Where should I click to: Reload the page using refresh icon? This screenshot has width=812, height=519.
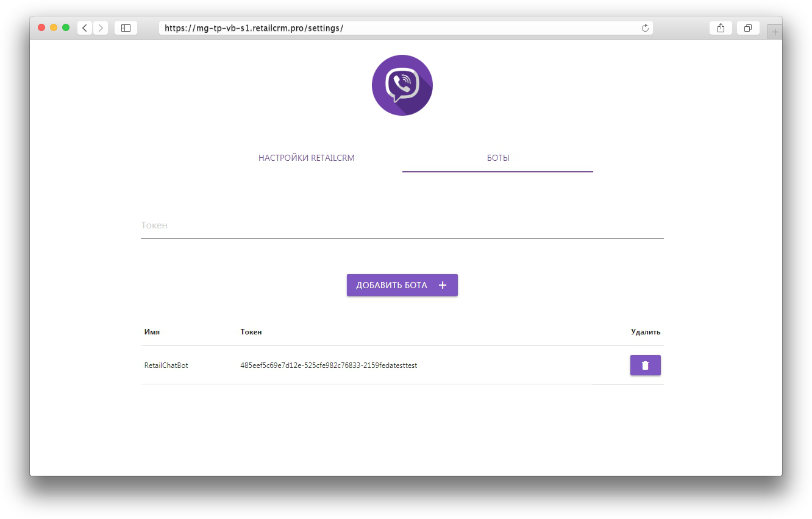(645, 28)
